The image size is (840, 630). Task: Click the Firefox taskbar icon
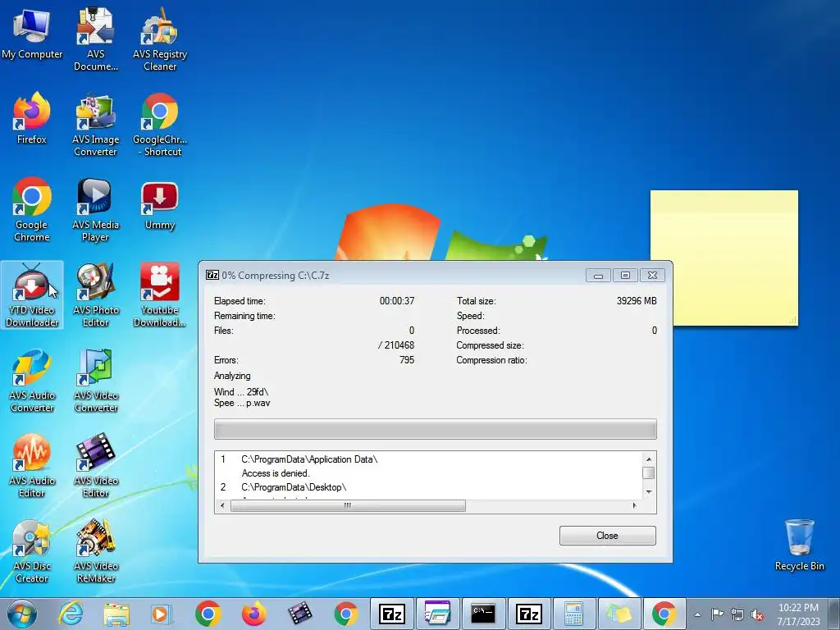(254, 614)
